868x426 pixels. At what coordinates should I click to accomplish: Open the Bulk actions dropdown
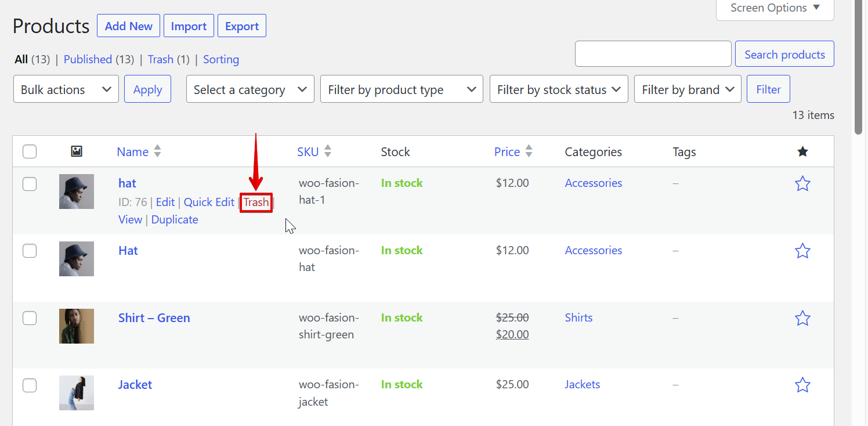coord(66,89)
